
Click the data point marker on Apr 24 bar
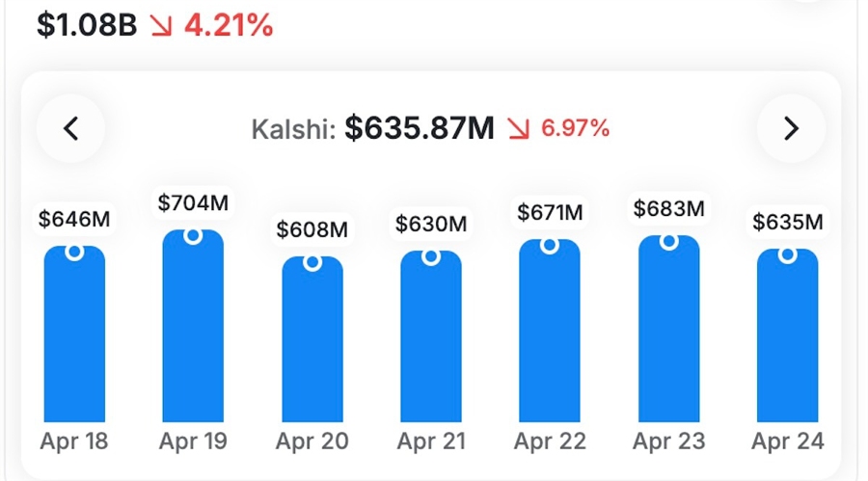point(788,254)
